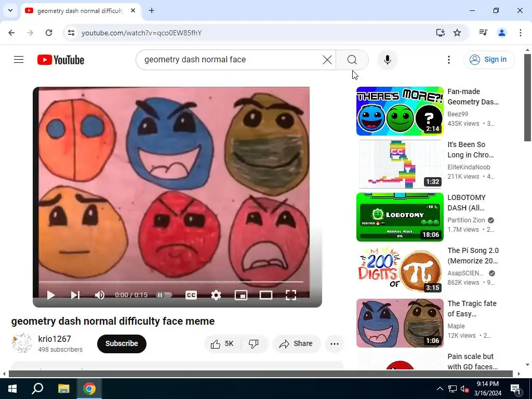Expand the tab search chevron
Screen dimensions: 532x399
10,10
